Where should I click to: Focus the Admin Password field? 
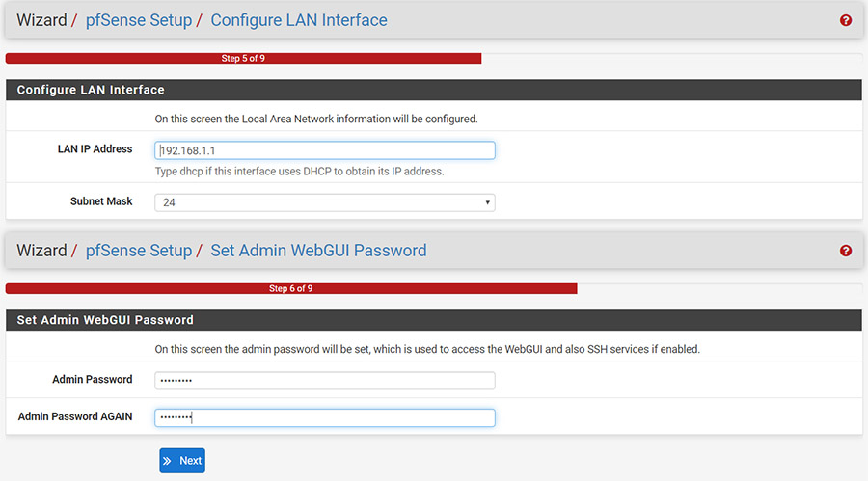click(324, 380)
